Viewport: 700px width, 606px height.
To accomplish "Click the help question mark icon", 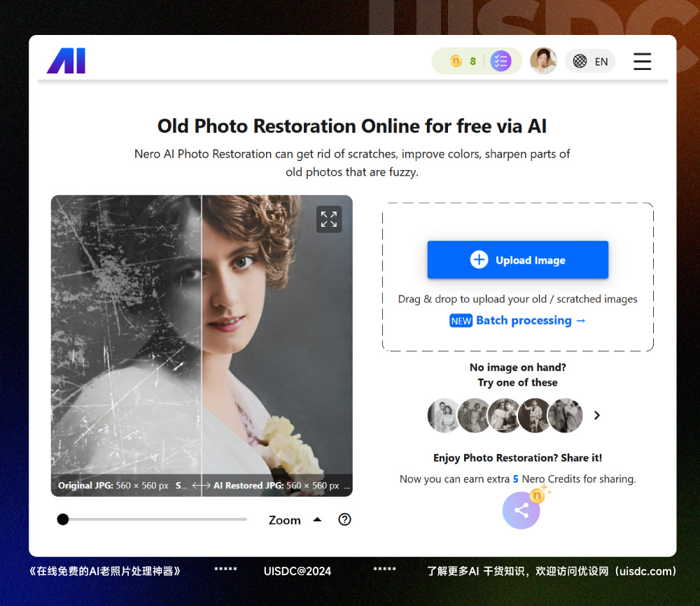I will click(x=344, y=519).
